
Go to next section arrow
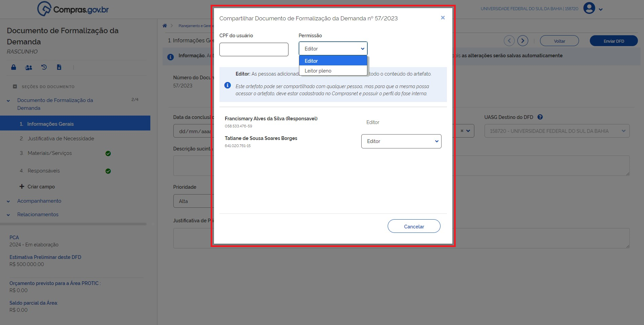click(522, 41)
